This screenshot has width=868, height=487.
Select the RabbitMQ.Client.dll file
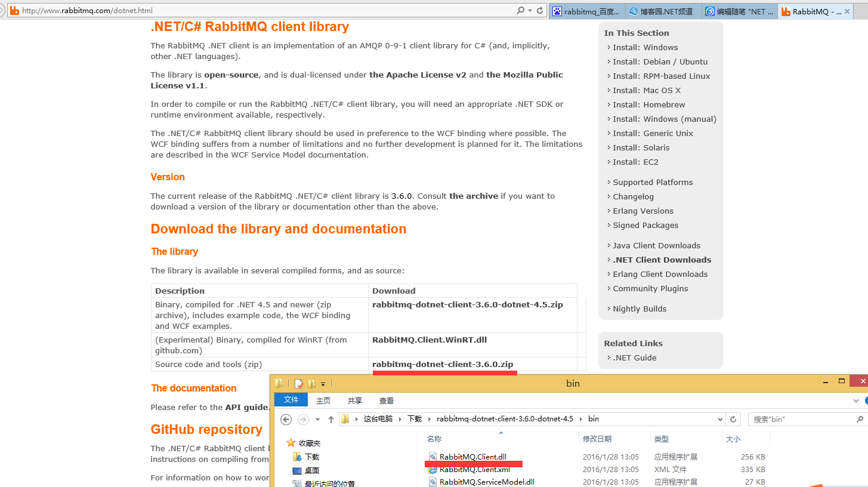tap(473, 457)
